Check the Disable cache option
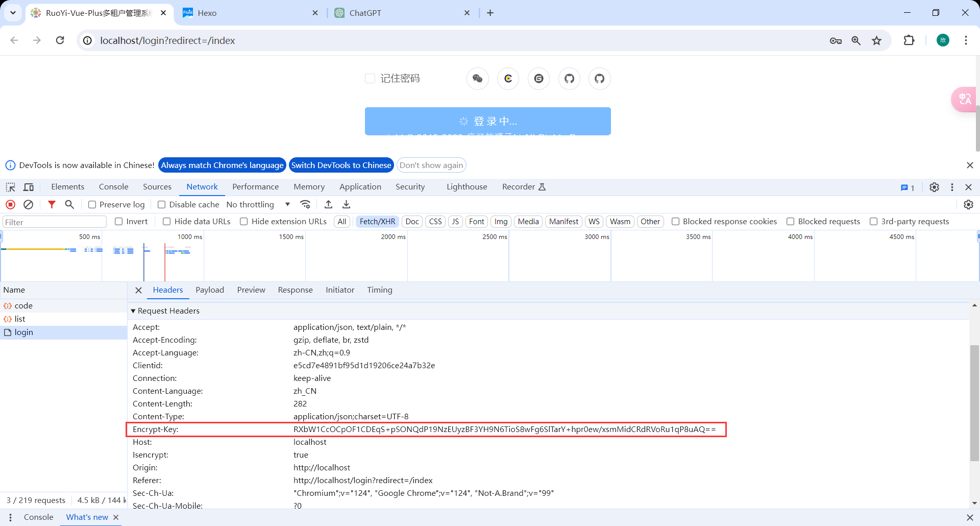 tap(162, 205)
